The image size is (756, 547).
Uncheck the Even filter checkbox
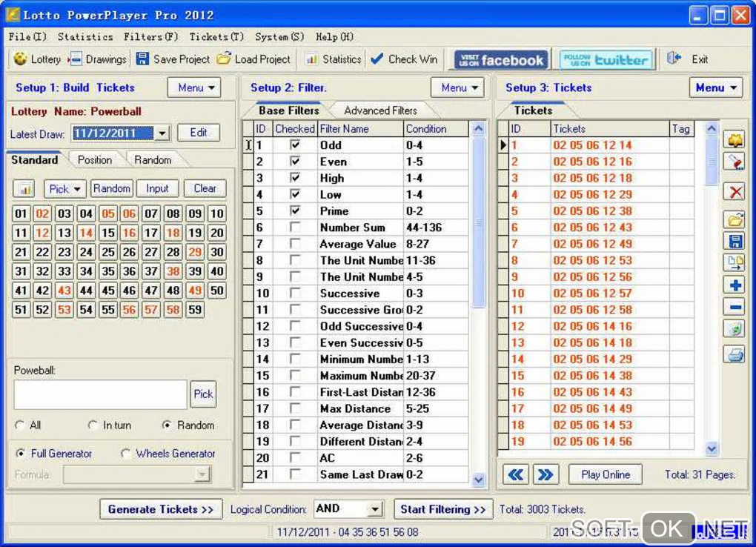tap(295, 161)
